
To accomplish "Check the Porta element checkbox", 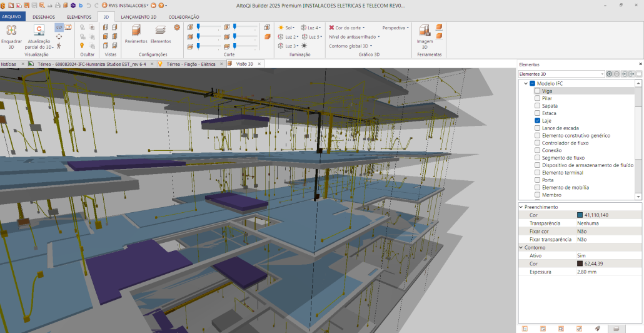I will coord(537,180).
